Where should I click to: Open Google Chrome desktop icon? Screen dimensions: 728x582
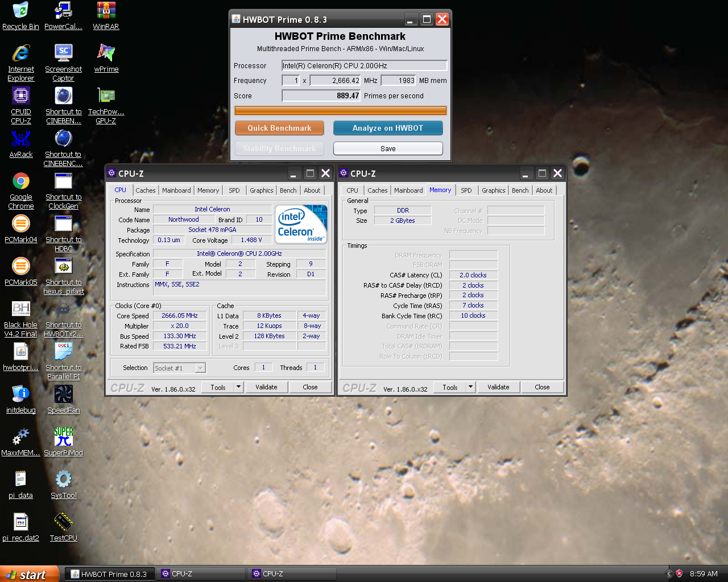(x=21, y=190)
